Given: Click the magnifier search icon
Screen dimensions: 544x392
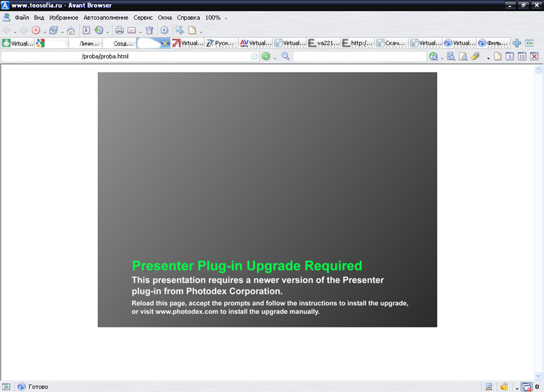Looking at the screenshot, I should (286, 56).
